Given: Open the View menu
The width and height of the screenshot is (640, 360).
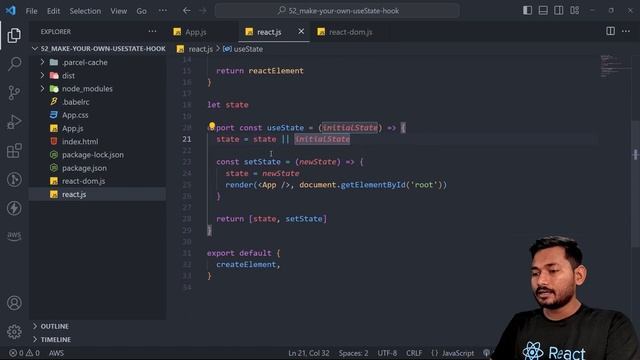Looking at the screenshot, I should click(x=118, y=11).
